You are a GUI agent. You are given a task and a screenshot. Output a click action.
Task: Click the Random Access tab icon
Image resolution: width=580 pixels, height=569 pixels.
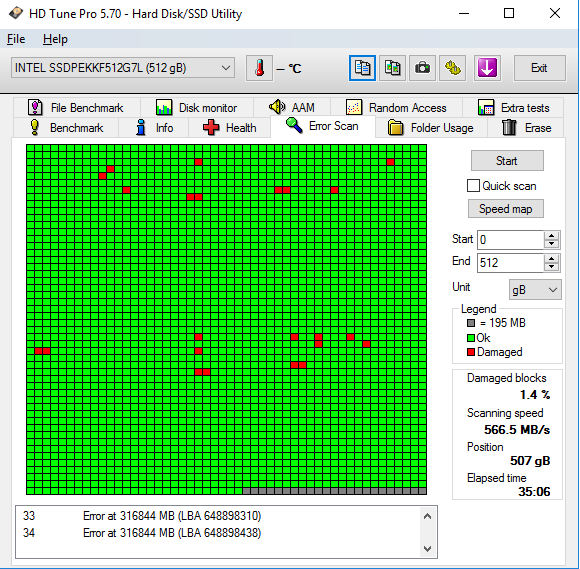tap(354, 108)
